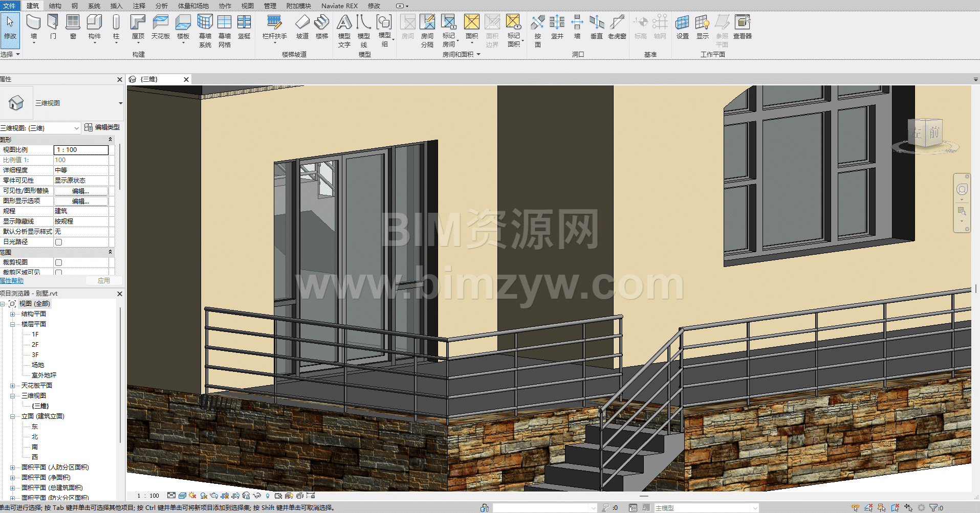This screenshot has height=513, width=980.
Task: Expand the Ceiling Plans (天花板平面) tree node
Action: pos(12,386)
